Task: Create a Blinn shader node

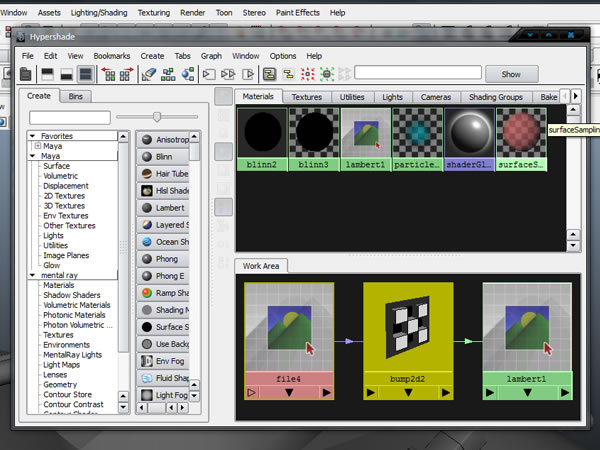Action: click(x=163, y=157)
